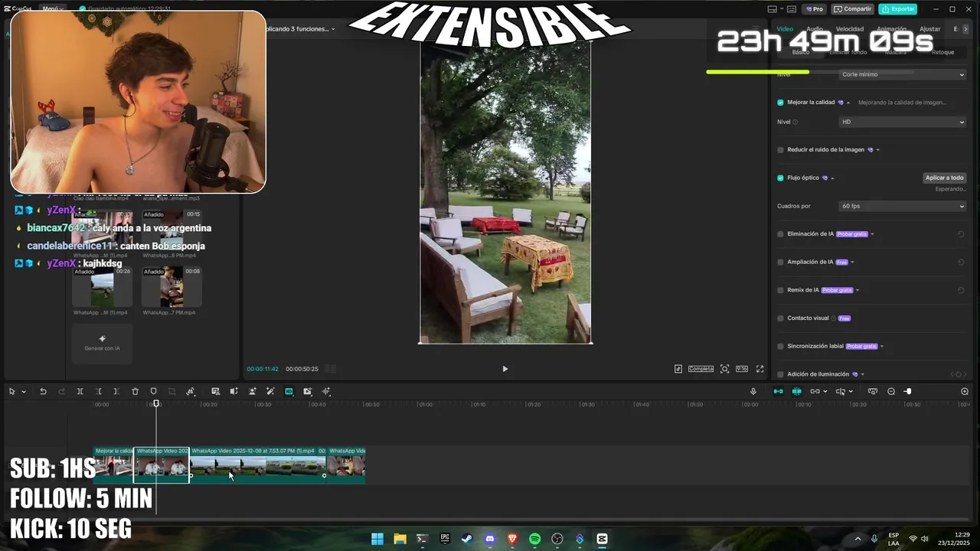Select the crop tool in timeline toolbar
Viewport: 980px width, 551px height.
click(x=171, y=391)
